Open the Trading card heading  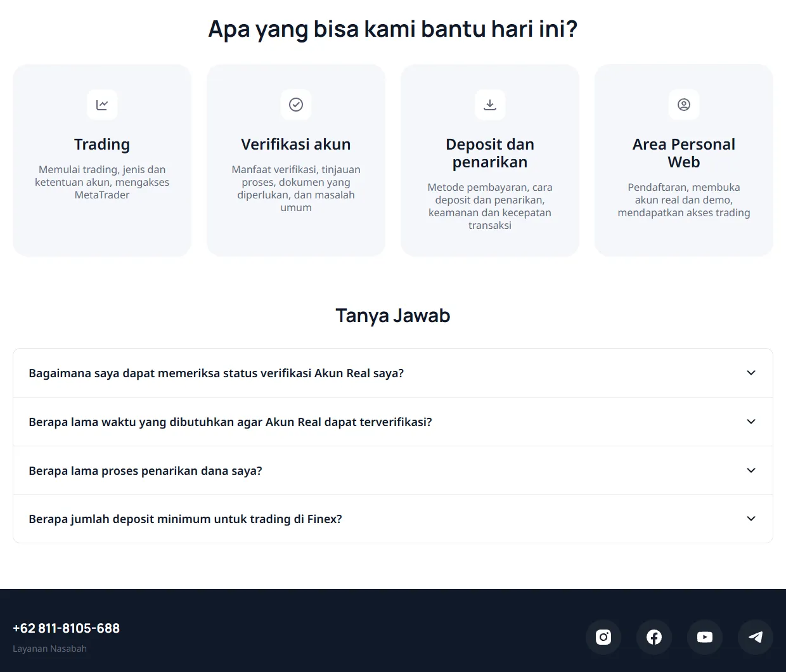point(102,145)
